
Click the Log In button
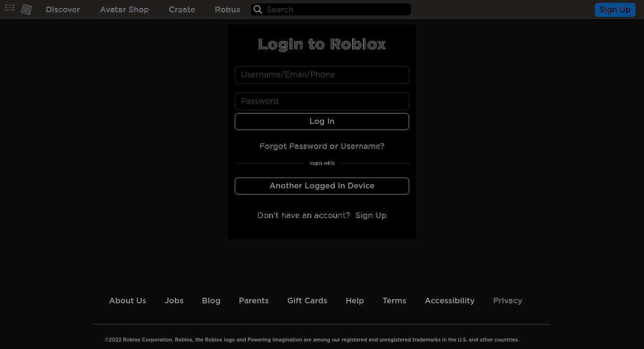[x=322, y=122]
